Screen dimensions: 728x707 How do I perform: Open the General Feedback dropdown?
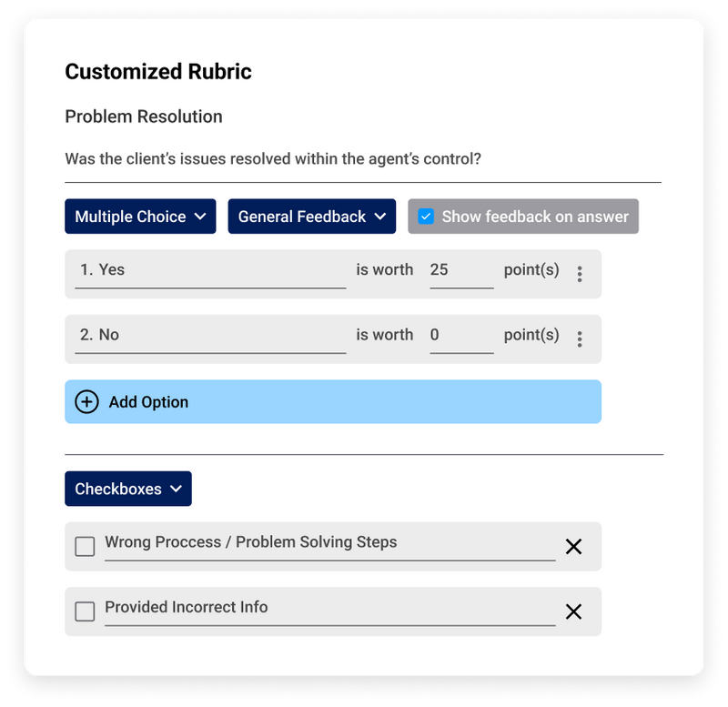point(312,217)
